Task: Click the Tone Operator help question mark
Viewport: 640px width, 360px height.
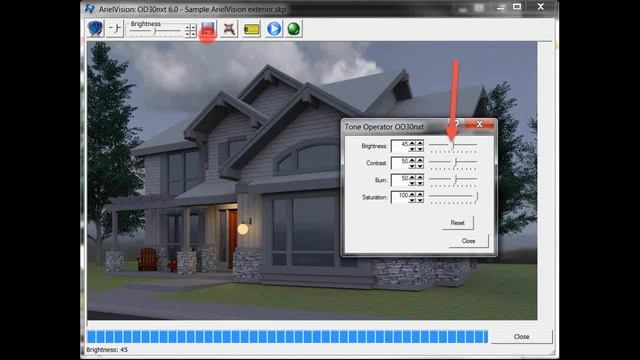Action: [x=457, y=124]
